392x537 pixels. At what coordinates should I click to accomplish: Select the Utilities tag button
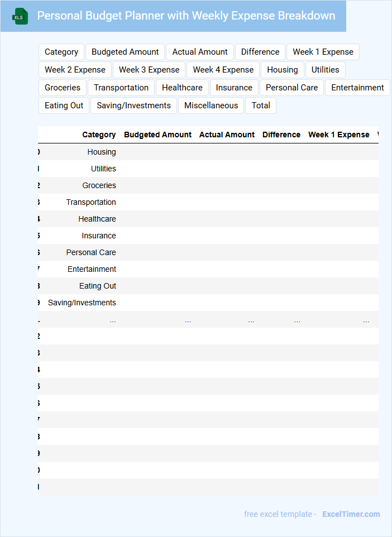tap(325, 70)
